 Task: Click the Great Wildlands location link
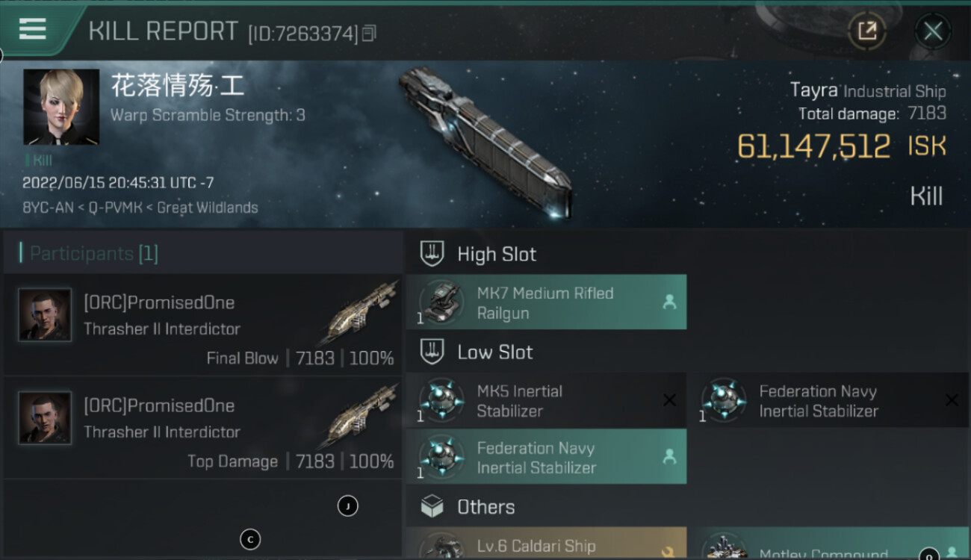[207, 208]
